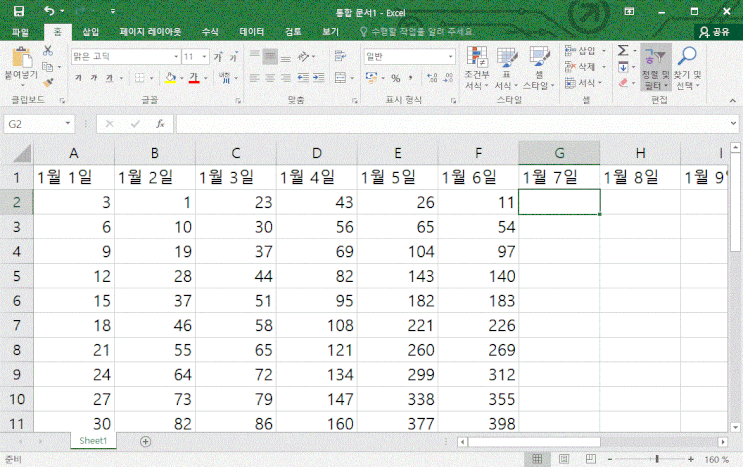Viewport: 743px width, 467px height.
Task: Open the Data ribbon tab
Action: 252,32
